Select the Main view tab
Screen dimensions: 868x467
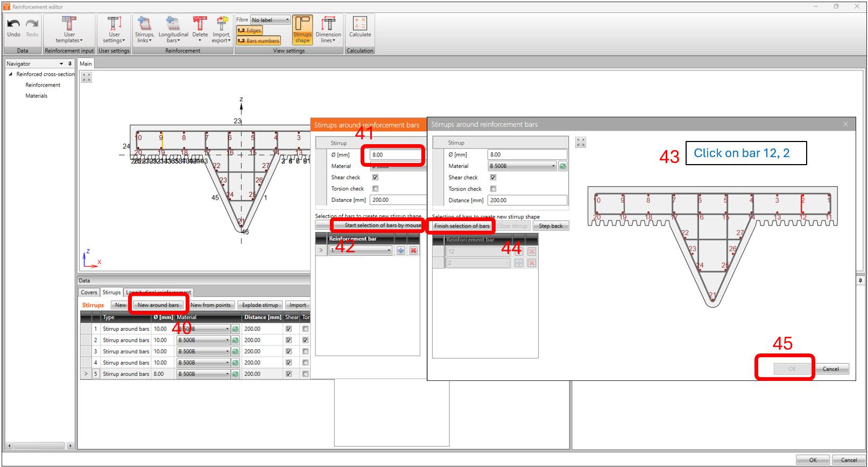(x=86, y=63)
